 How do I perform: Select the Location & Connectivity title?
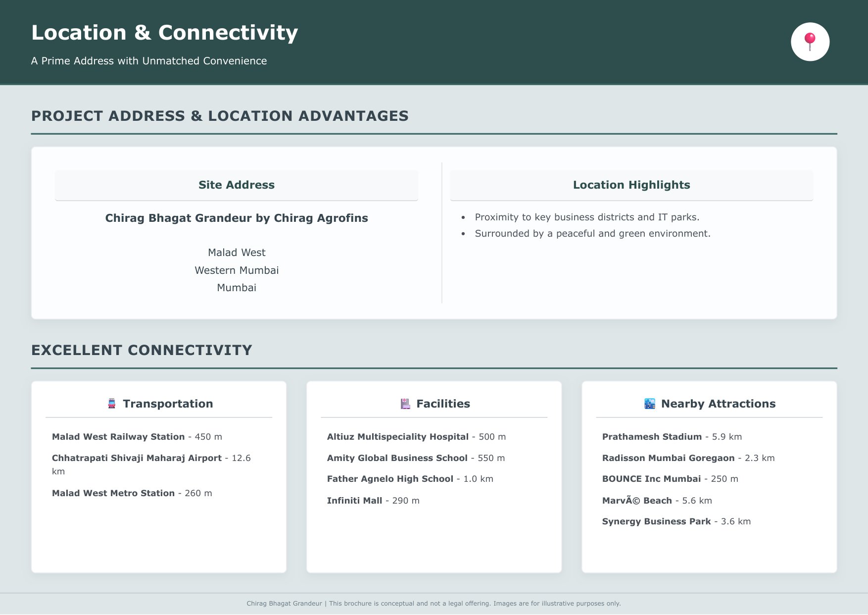point(164,33)
